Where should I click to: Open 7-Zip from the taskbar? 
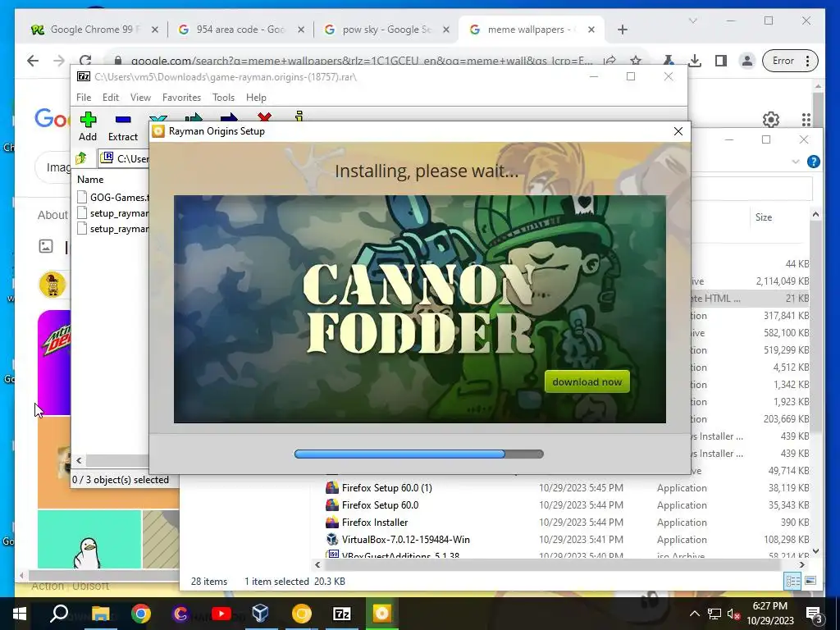341,614
